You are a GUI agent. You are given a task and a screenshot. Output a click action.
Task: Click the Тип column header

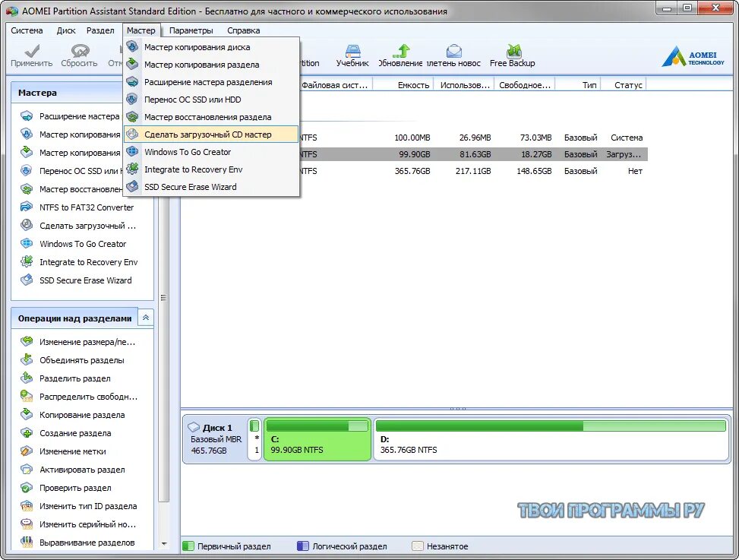[578, 85]
